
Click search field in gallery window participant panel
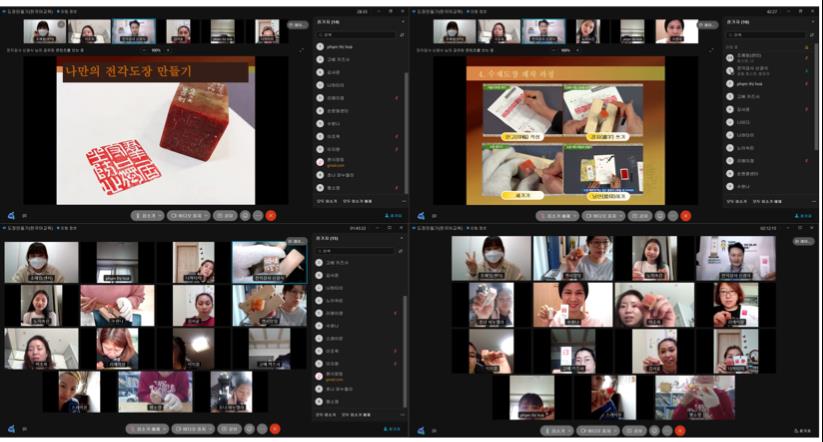tap(358, 251)
